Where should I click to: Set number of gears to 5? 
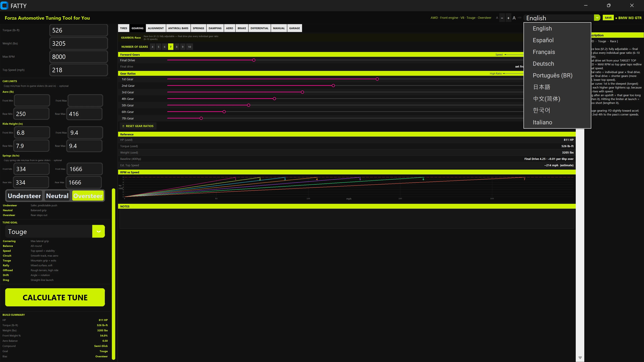(x=158, y=47)
